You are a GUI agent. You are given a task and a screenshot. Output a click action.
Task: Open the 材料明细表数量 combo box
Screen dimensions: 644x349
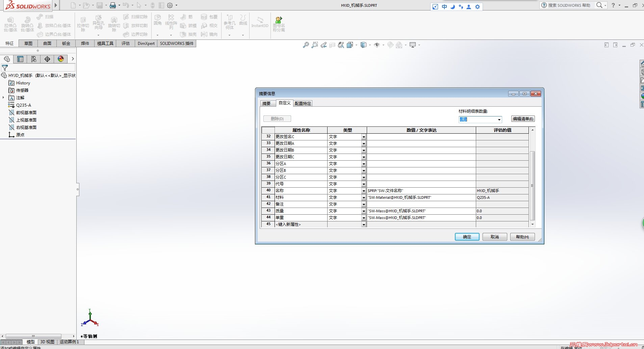(x=480, y=119)
